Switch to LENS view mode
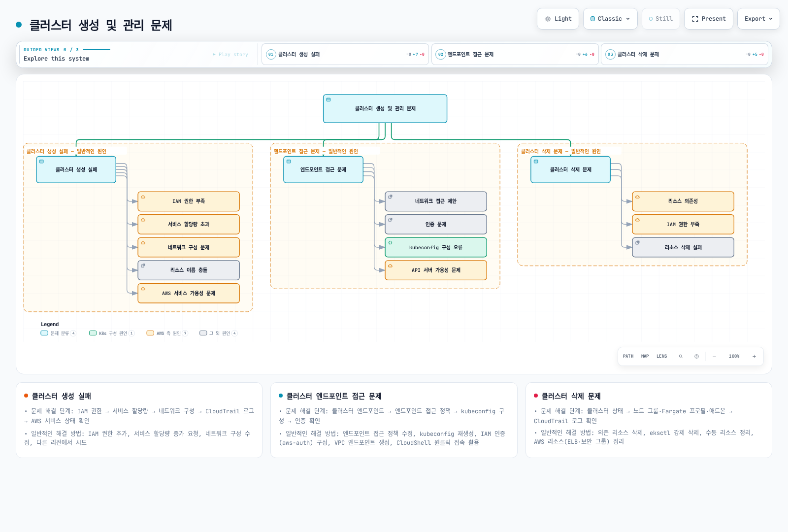 661,356
